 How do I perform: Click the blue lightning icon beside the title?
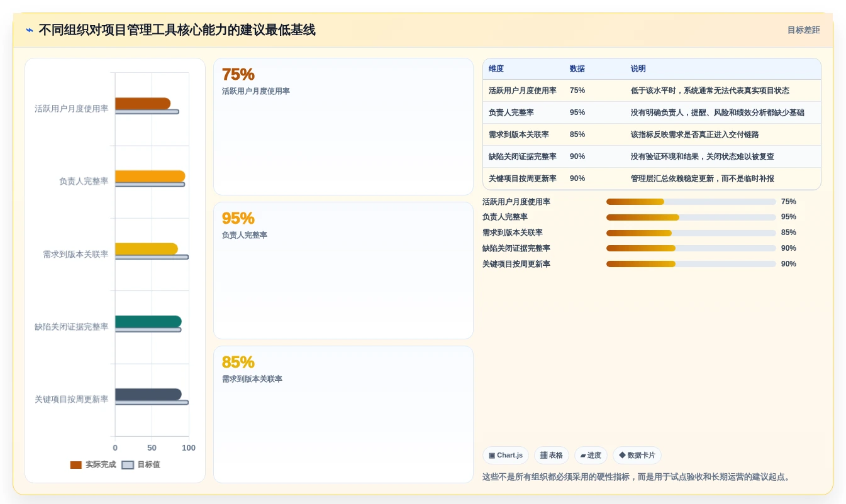coord(30,30)
